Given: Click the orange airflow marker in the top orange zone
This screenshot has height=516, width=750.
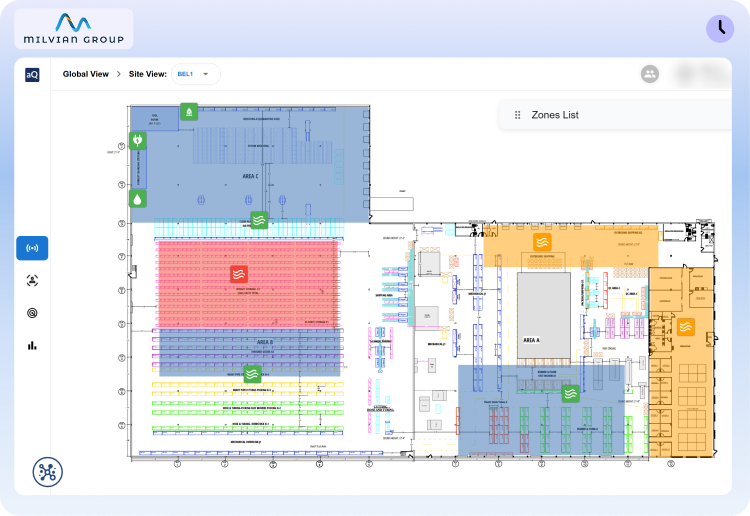Looking at the screenshot, I should tap(541, 242).
